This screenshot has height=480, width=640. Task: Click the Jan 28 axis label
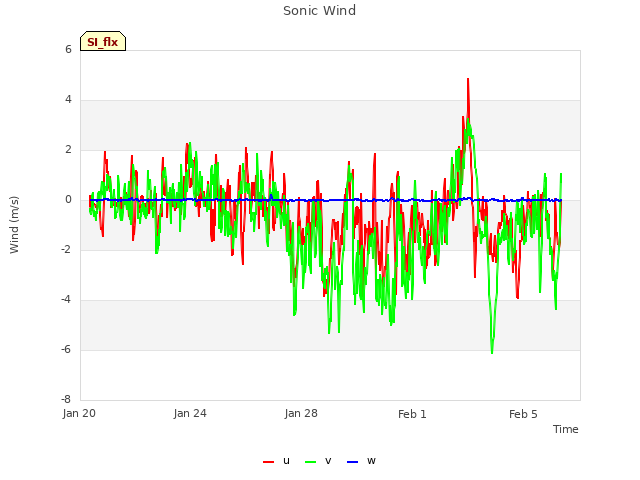coord(301,413)
